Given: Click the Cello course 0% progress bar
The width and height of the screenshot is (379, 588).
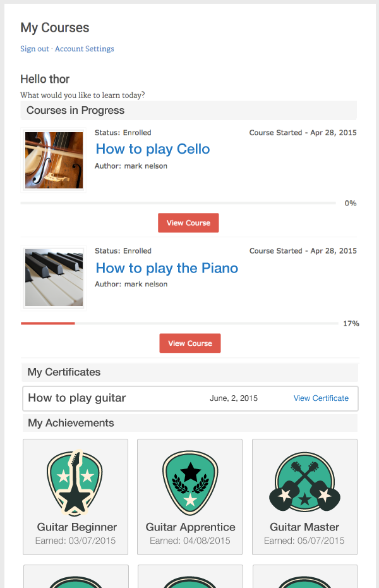Looking at the screenshot, I should pyautogui.click(x=178, y=203).
